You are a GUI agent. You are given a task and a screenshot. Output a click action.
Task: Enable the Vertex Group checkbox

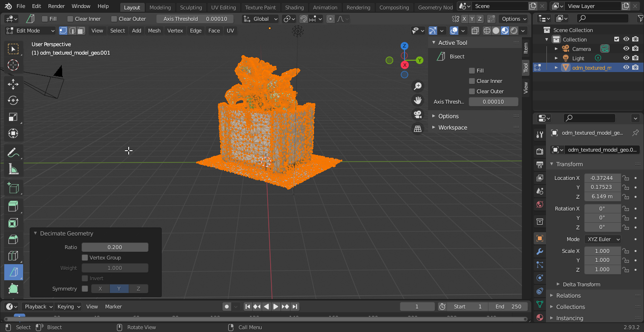85,258
